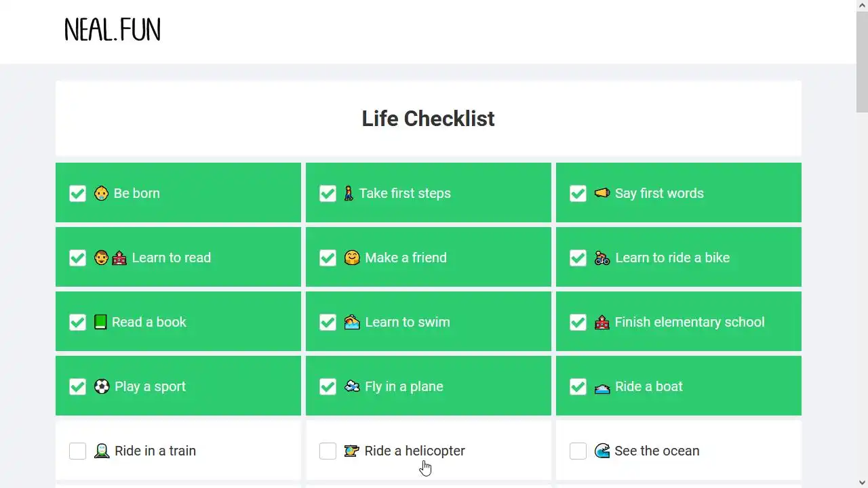Click the smiling face by Make a friend
The width and height of the screenshot is (868, 488).
(352, 258)
